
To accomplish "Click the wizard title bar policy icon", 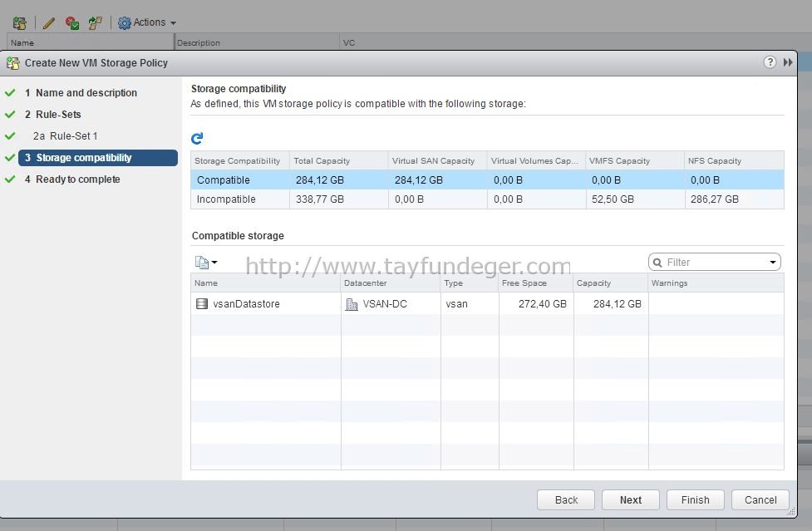I will (13, 63).
